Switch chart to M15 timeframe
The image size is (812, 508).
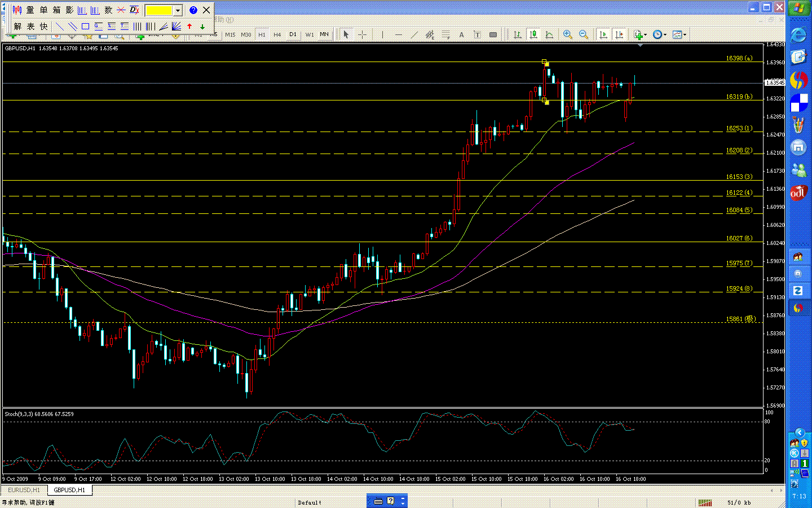(x=230, y=34)
